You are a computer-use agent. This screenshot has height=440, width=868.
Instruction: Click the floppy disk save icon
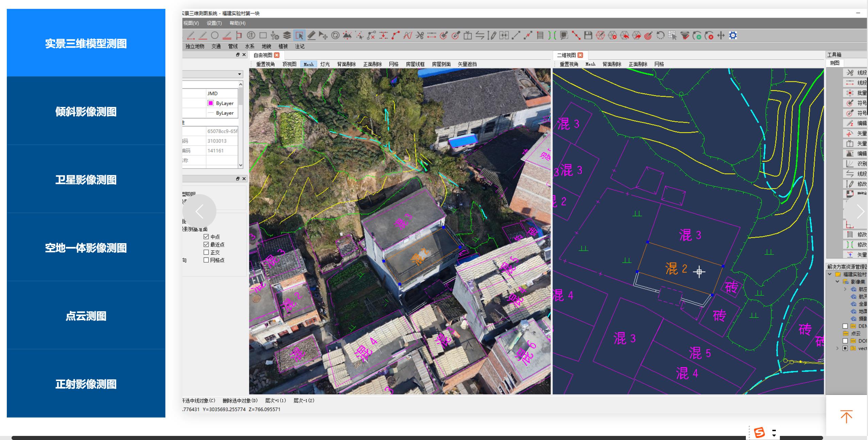(x=588, y=35)
